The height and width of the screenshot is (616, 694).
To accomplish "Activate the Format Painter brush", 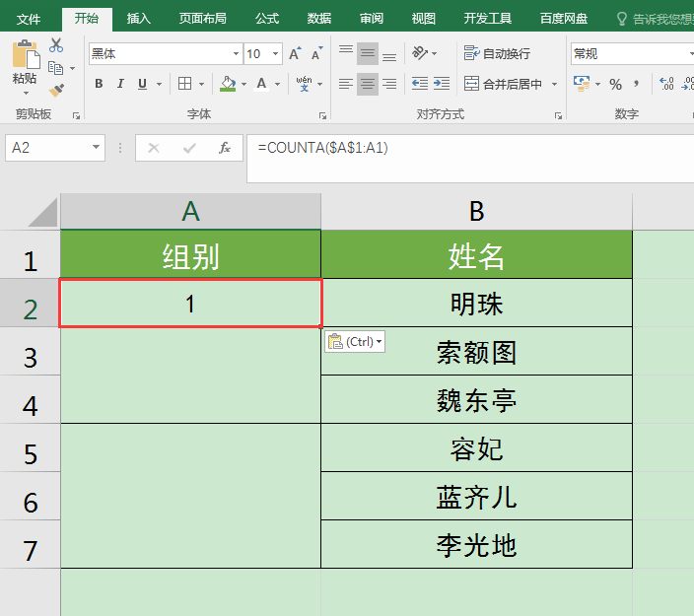I will 56,91.
